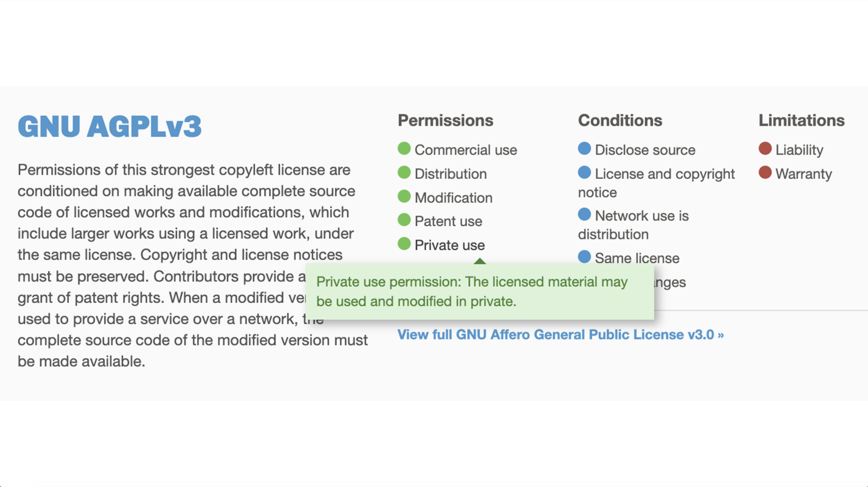Viewport: 868px width, 487px height.
Task: Select the Permissions column header
Action: coord(445,120)
